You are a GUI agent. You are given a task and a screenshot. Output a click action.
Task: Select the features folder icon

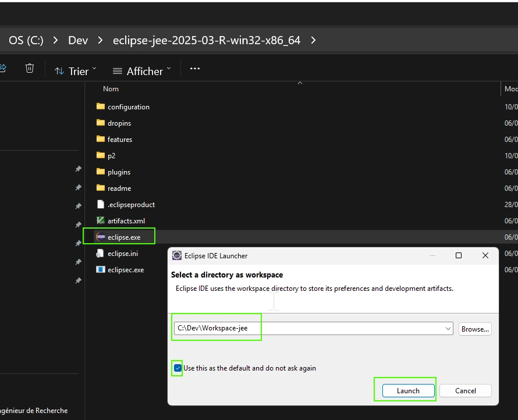click(101, 139)
